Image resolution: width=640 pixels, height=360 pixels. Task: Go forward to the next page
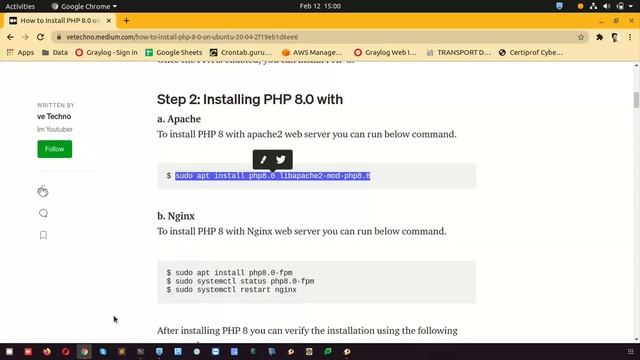point(25,37)
